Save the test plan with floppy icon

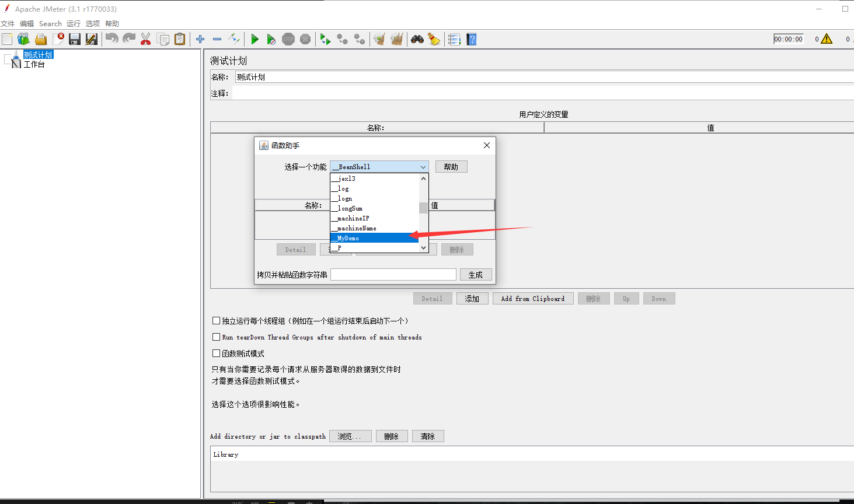click(75, 39)
